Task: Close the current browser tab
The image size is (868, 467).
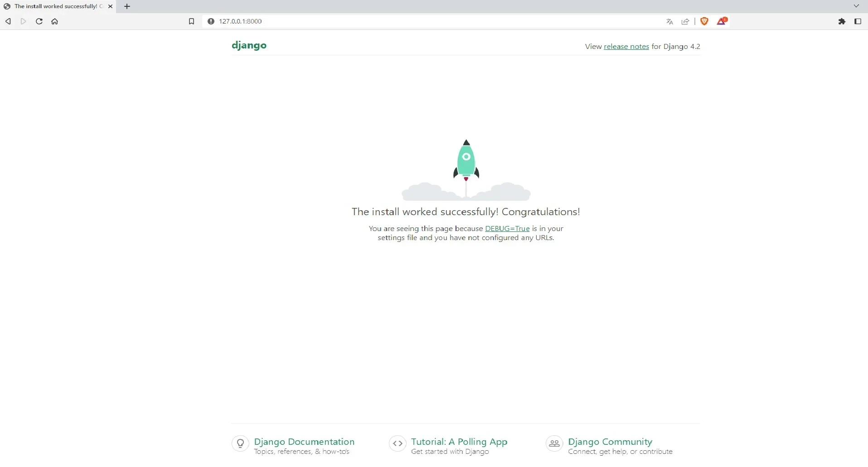Action: (x=110, y=6)
